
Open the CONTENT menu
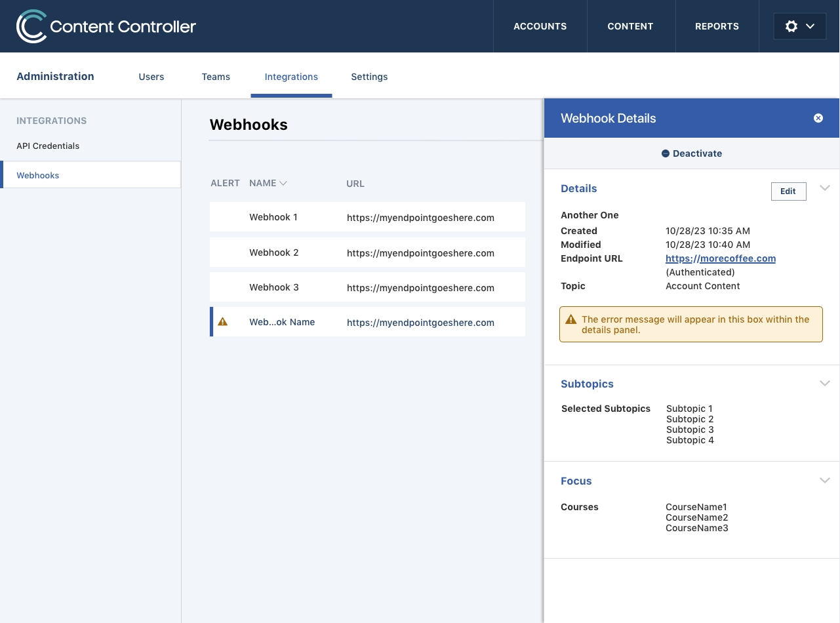(630, 26)
